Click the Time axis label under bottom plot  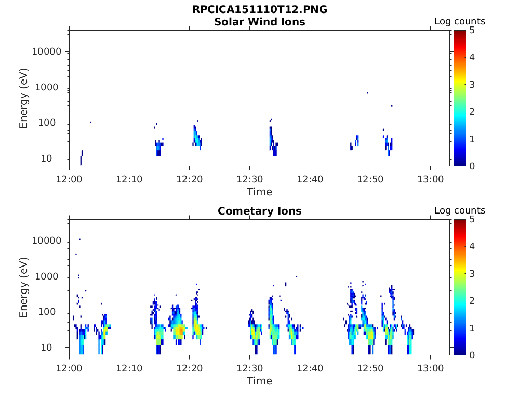(x=260, y=381)
